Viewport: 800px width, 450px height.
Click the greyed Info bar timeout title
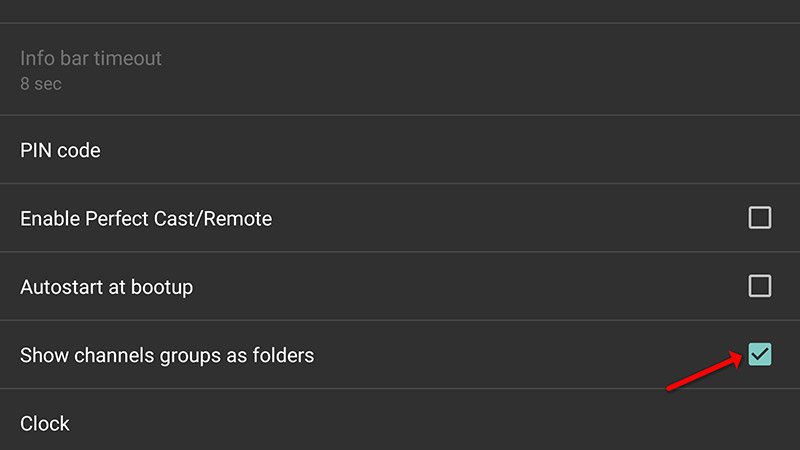point(91,58)
